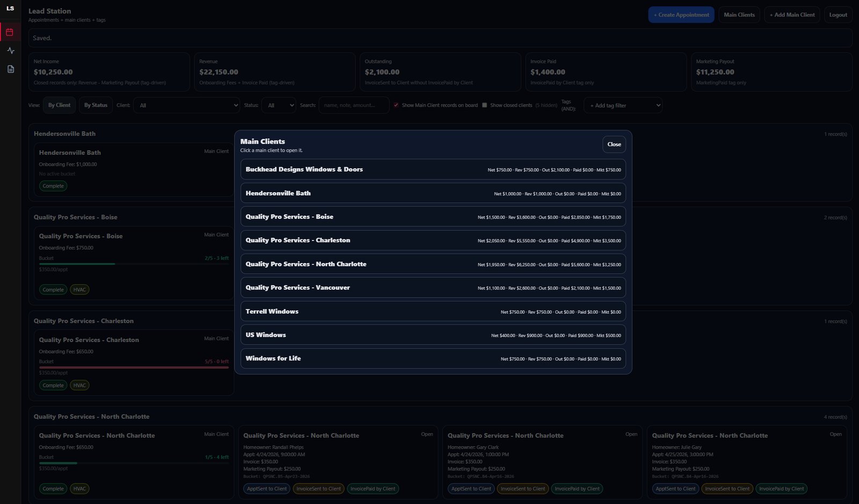
Task: Click Boise card bucket progress bar
Action: [x=134, y=264]
